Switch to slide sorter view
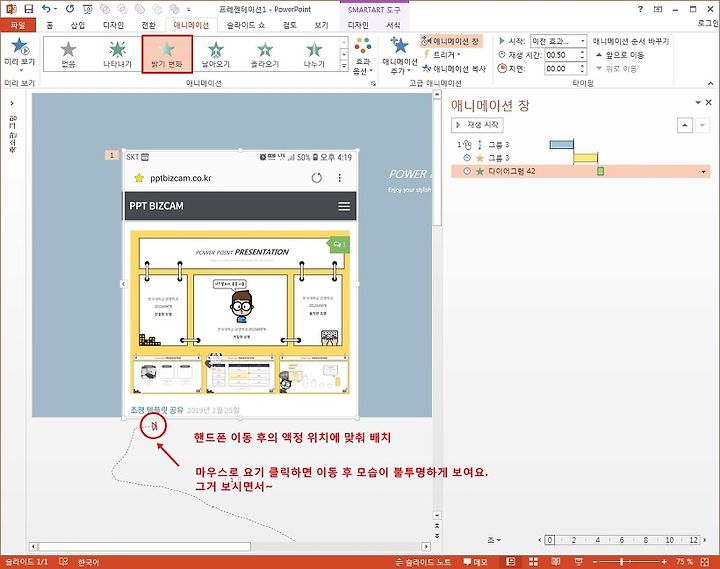This screenshot has height=569, width=720. click(533, 562)
